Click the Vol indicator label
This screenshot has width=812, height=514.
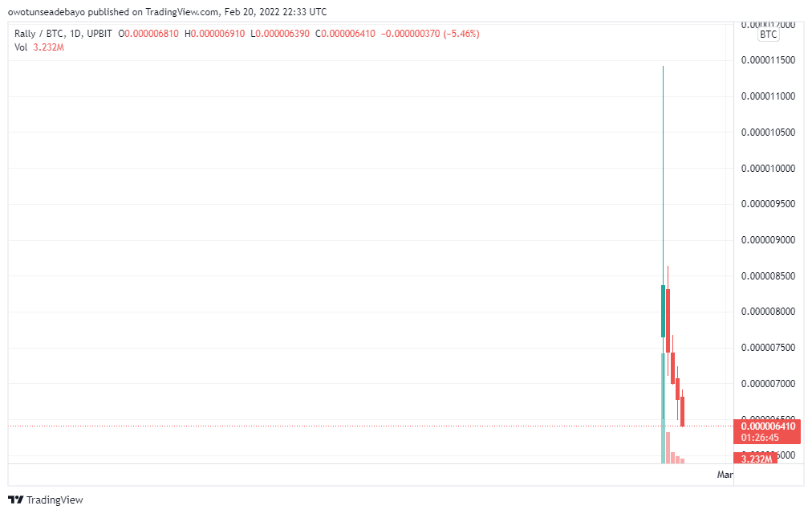tap(22, 47)
